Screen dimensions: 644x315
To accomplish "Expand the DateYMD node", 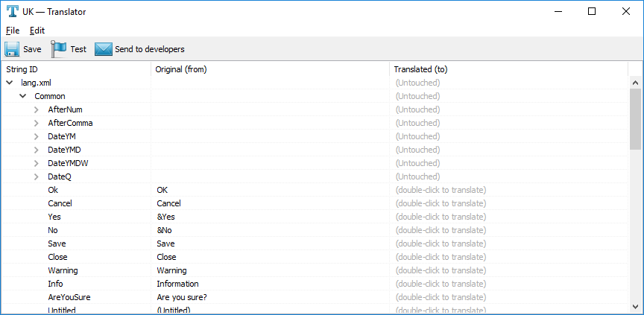I will [x=37, y=150].
